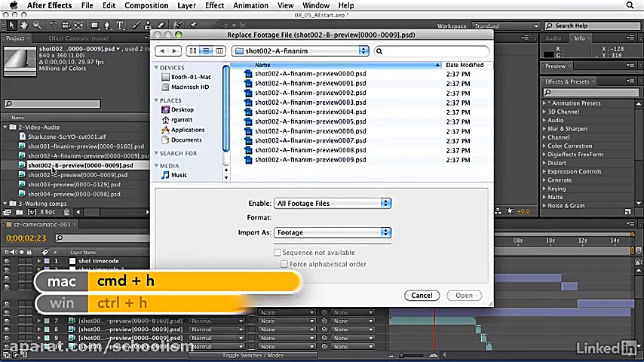Open the Import As 'Footage' dropdown
Image resolution: width=644 pixels, height=362 pixels.
(x=333, y=232)
